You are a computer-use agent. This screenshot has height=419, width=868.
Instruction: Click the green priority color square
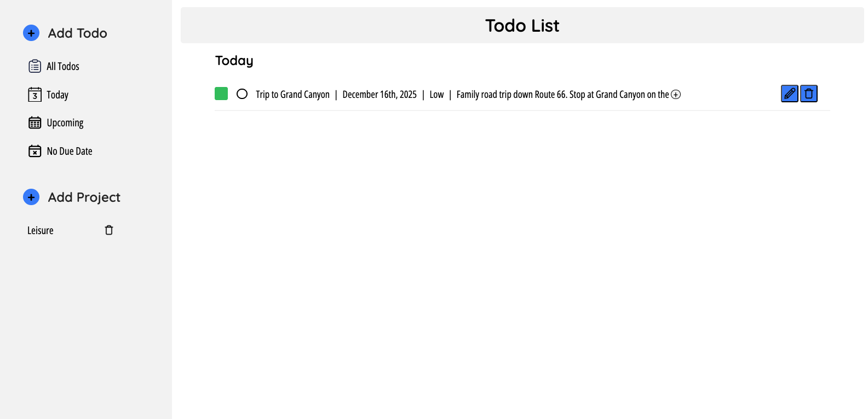[x=221, y=93]
